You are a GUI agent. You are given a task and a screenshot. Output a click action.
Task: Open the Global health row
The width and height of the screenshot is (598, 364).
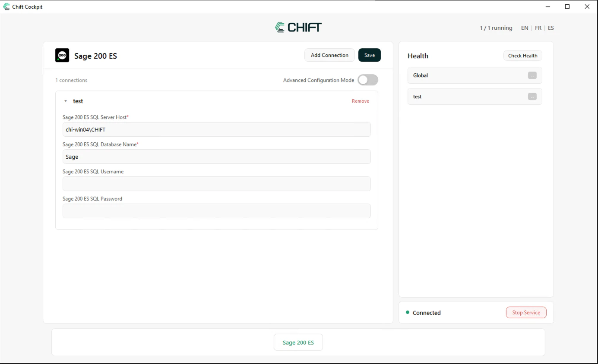tap(475, 75)
